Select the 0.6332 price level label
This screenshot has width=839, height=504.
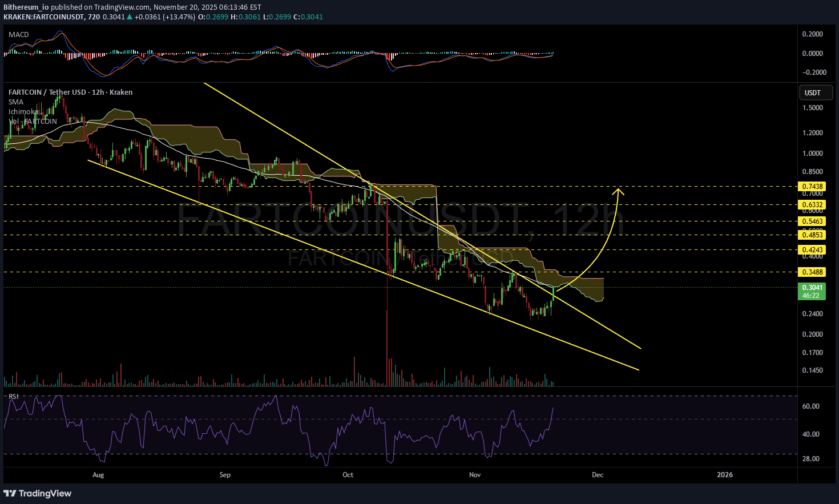click(813, 205)
